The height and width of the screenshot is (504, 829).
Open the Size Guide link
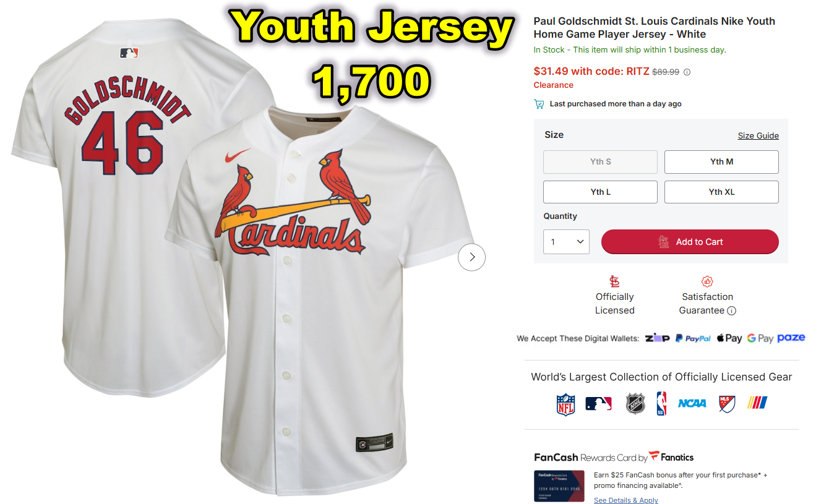[758, 135]
